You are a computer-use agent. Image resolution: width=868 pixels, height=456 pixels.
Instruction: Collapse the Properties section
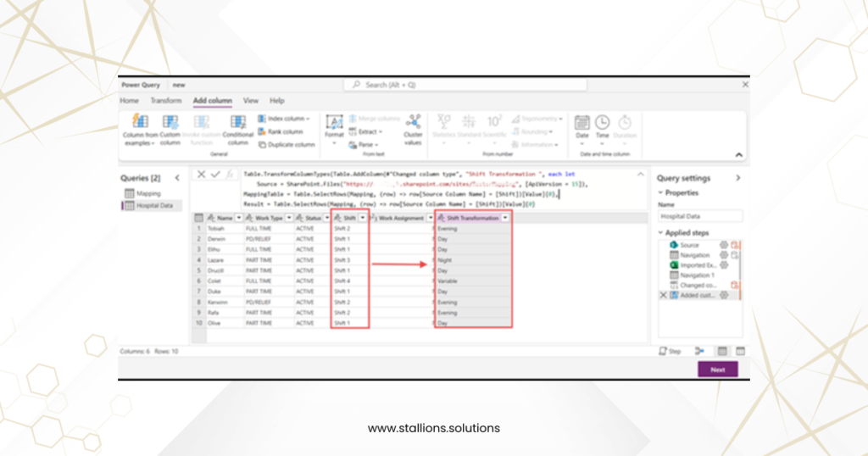point(660,192)
